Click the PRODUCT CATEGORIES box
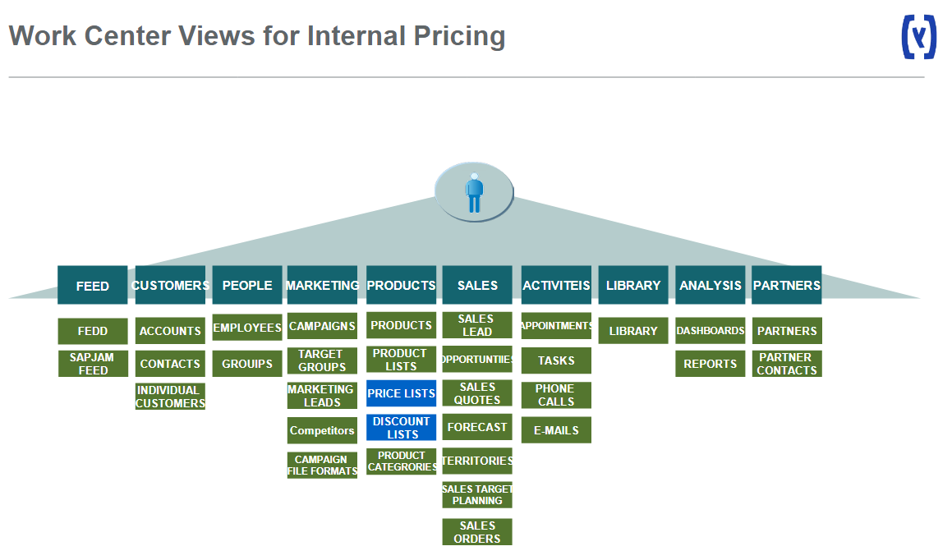The width and height of the screenshot is (952, 560). (402, 461)
